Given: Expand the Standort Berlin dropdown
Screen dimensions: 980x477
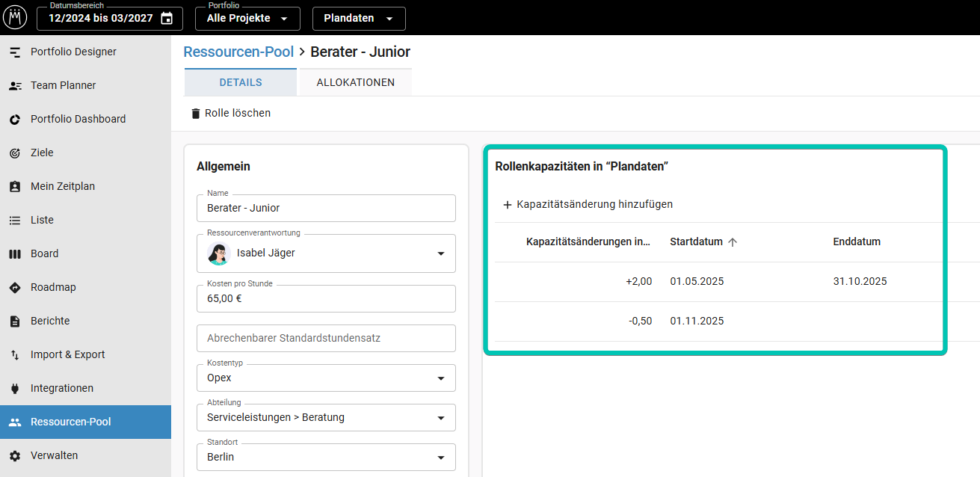Looking at the screenshot, I should [326, 457].
